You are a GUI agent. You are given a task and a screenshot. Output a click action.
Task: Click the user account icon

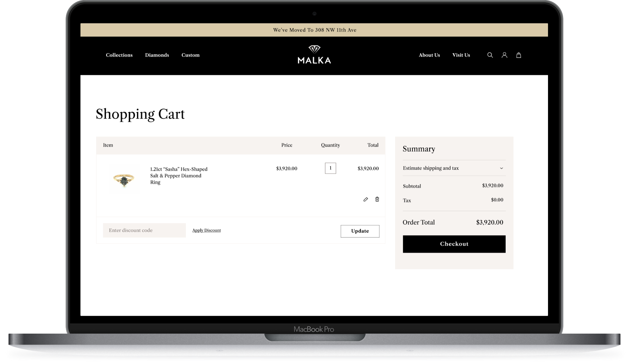pos(504,55)
